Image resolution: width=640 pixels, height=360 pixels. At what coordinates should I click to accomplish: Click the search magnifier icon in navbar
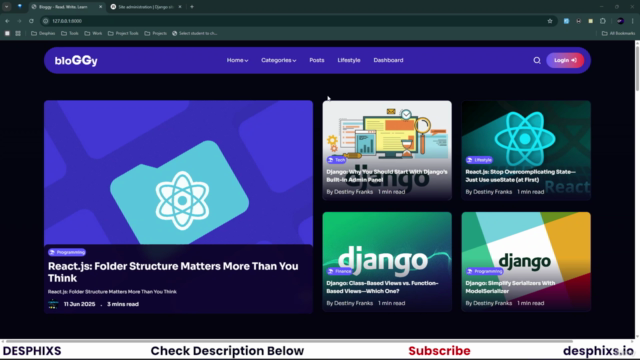537,60
